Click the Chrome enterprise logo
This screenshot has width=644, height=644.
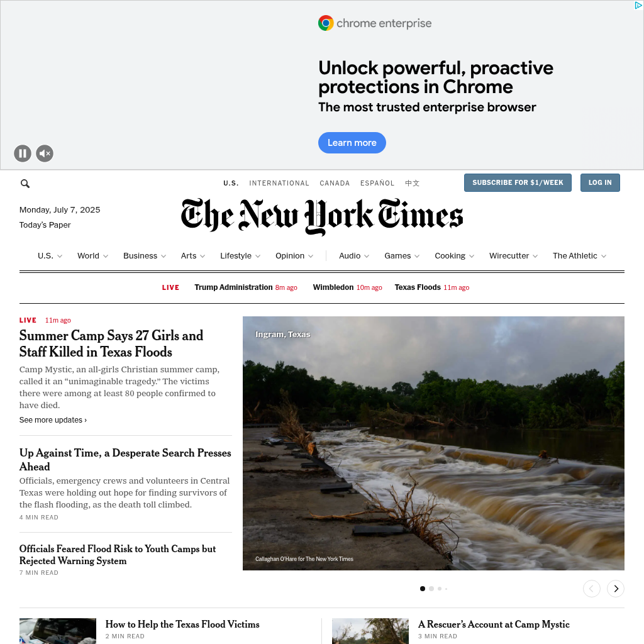point(375,23)
